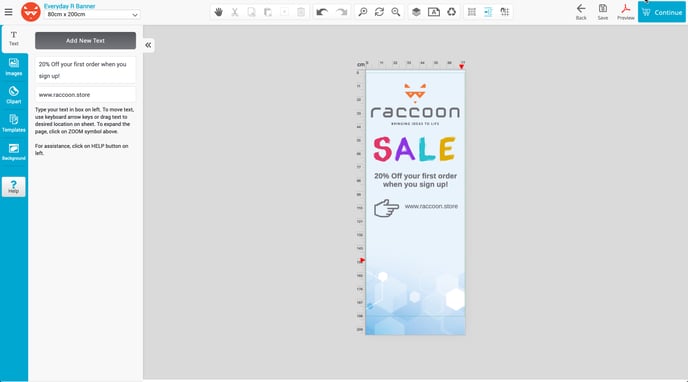Viewport: 688px width, 382px height.
Task: Click the red marker on top ruler
Action: click(x=462, y=67)
